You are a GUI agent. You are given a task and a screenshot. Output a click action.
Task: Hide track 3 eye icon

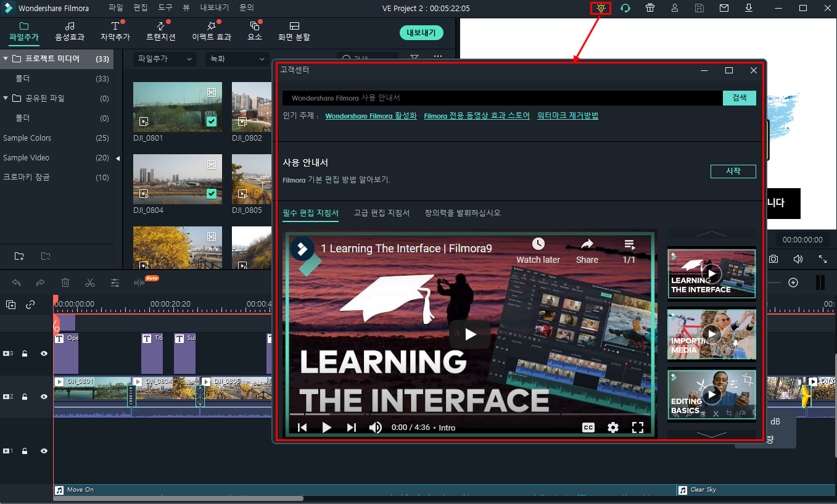pos(44,354)
